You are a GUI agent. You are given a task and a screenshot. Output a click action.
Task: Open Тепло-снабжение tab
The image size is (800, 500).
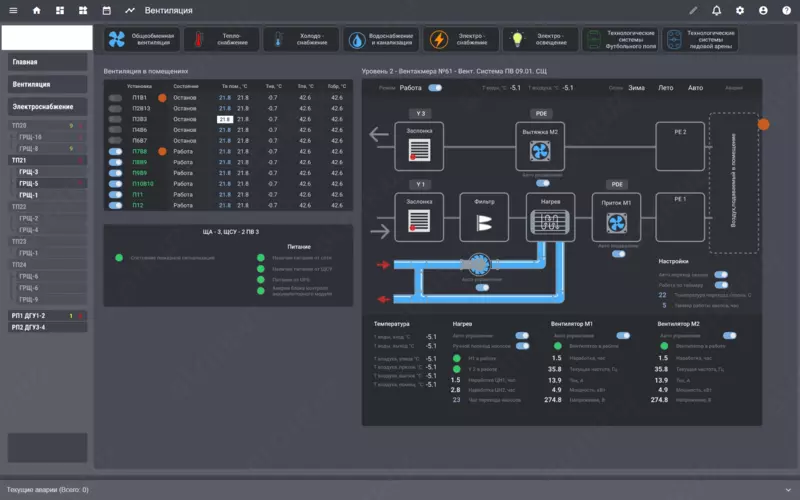222,39
